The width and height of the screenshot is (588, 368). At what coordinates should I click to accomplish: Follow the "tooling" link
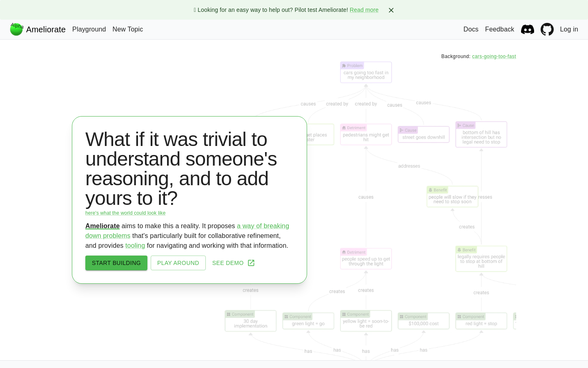135,245
